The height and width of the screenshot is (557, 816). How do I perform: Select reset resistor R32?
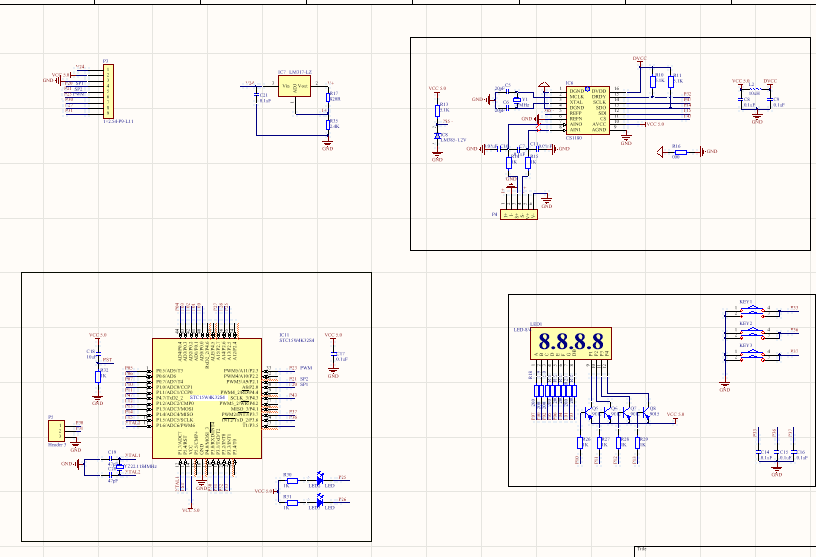[98, 377]
